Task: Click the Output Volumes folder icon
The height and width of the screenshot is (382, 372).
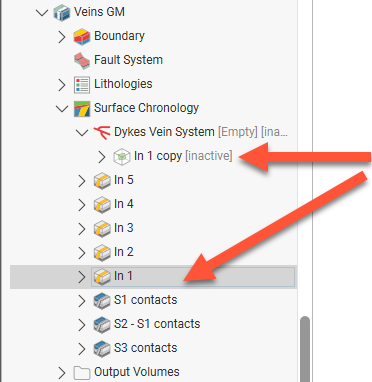Action: (82, 372)
